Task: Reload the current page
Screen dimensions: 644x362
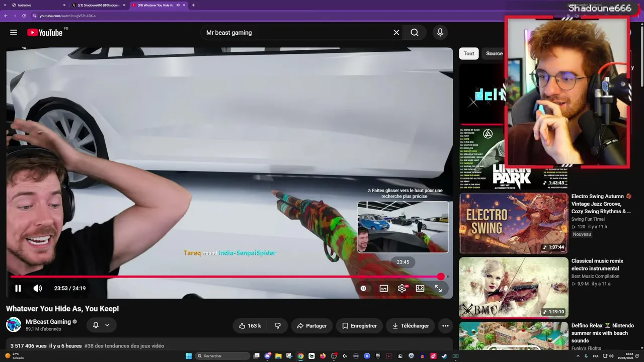Action: 24,16
